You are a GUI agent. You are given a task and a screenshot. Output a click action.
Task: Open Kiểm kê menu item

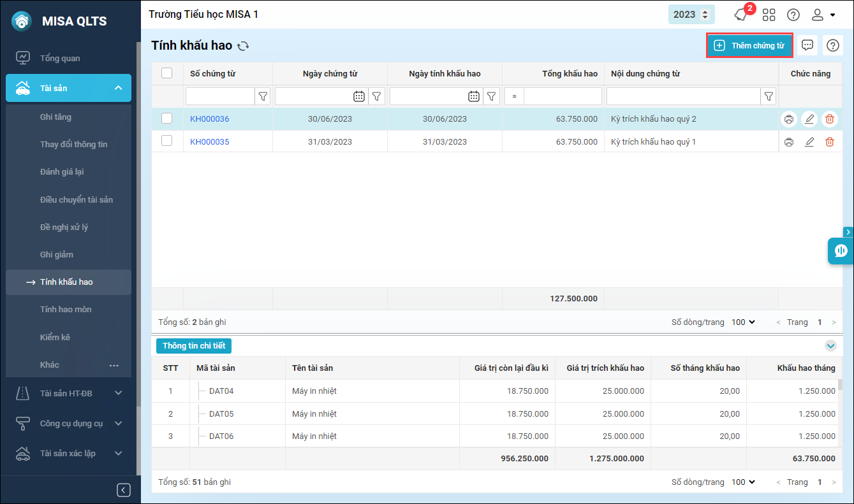[x=55, y=337]
